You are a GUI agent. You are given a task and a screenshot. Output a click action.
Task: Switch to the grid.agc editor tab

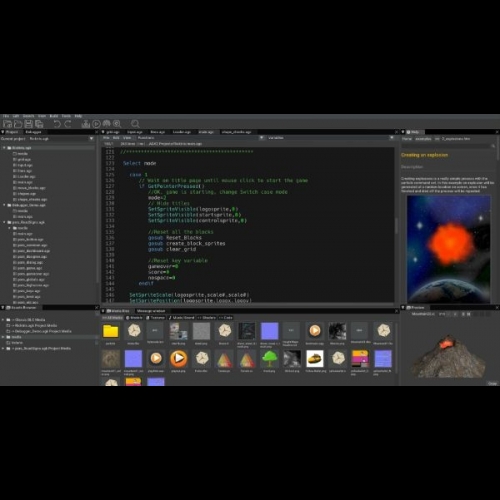pyautogui.click(x=113, y=132)
